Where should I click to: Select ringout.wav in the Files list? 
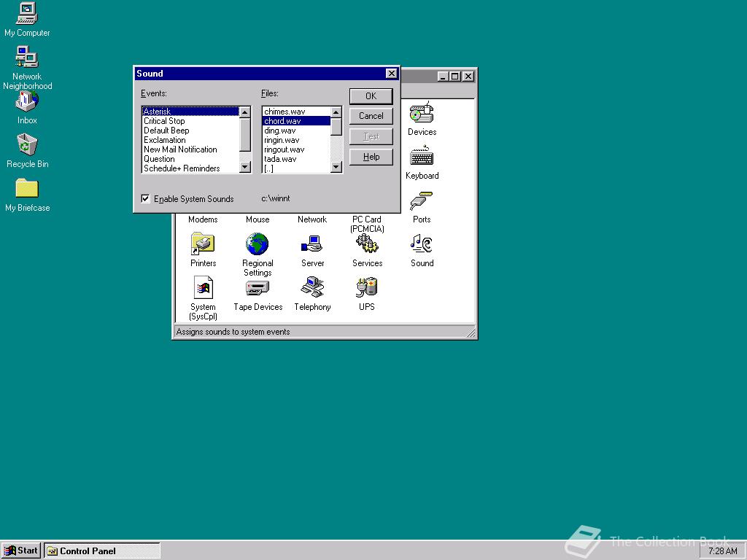tap(296, 149)
